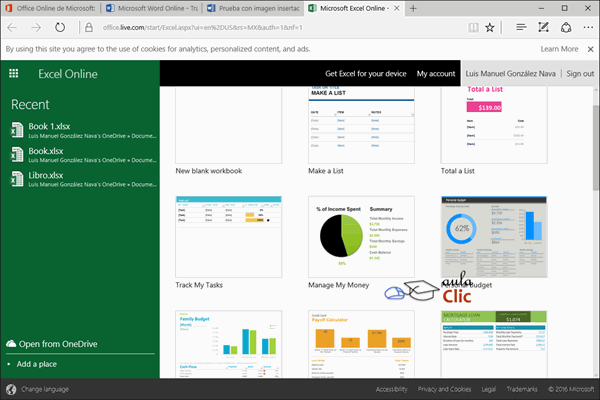Open the app launcher waffle icon
The image size is (600, 400).
pos(13,73)
